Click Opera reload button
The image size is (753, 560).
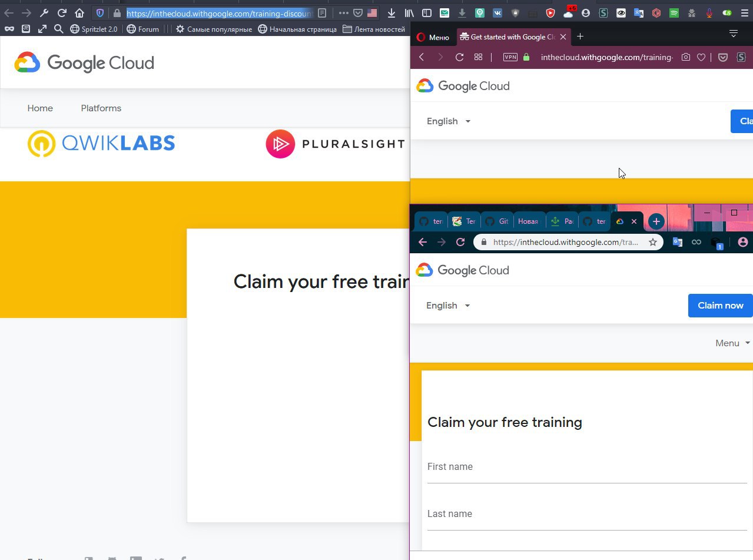tap(460, 57)
